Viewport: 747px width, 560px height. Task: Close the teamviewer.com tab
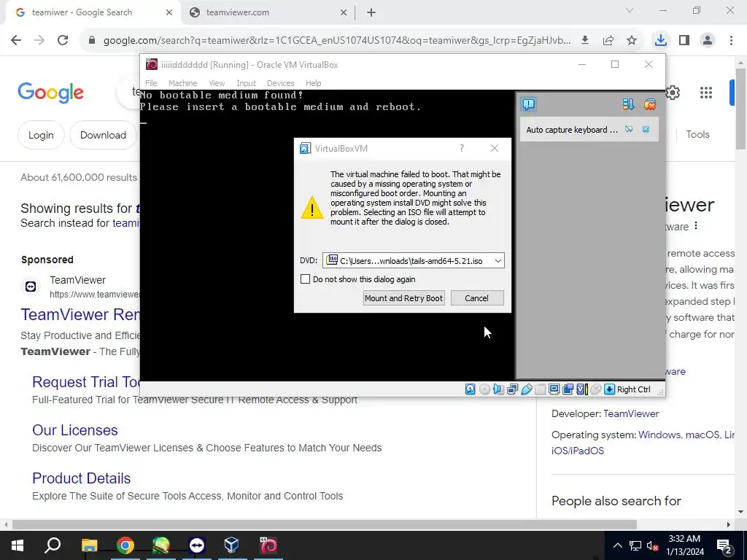click(x=343, y=12)
